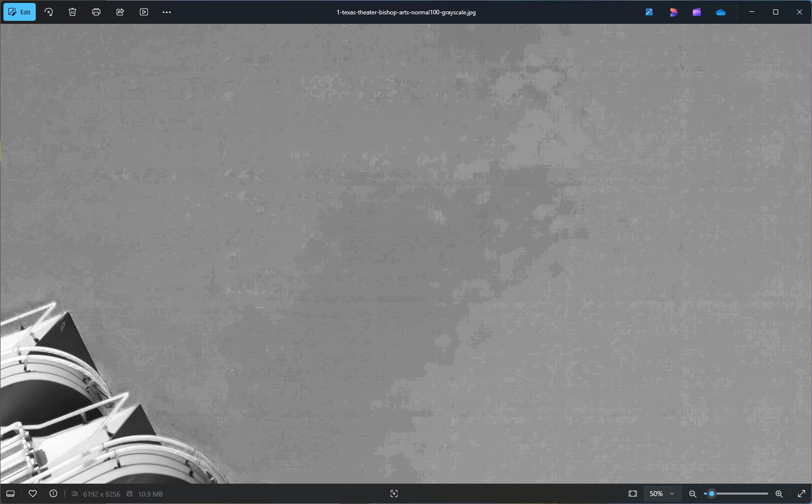The image size is (812, 504).
Task: Rotate the image with the rotate icon
Action: pyautogui.click(x=49, y=12)
